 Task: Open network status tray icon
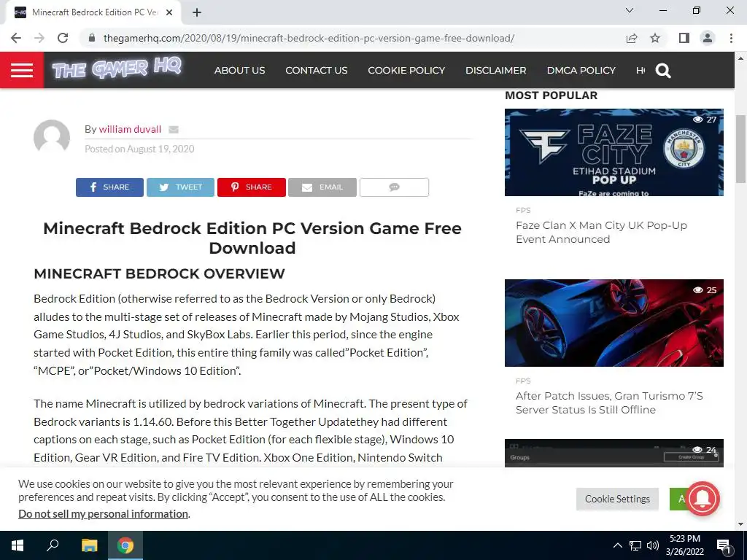635,545
